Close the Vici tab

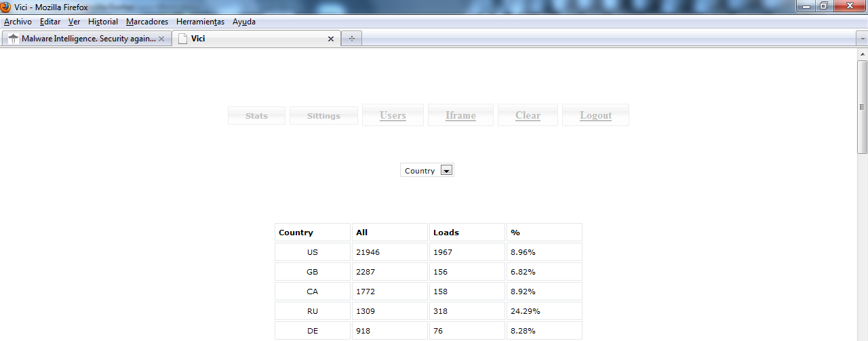click(331, 39)
